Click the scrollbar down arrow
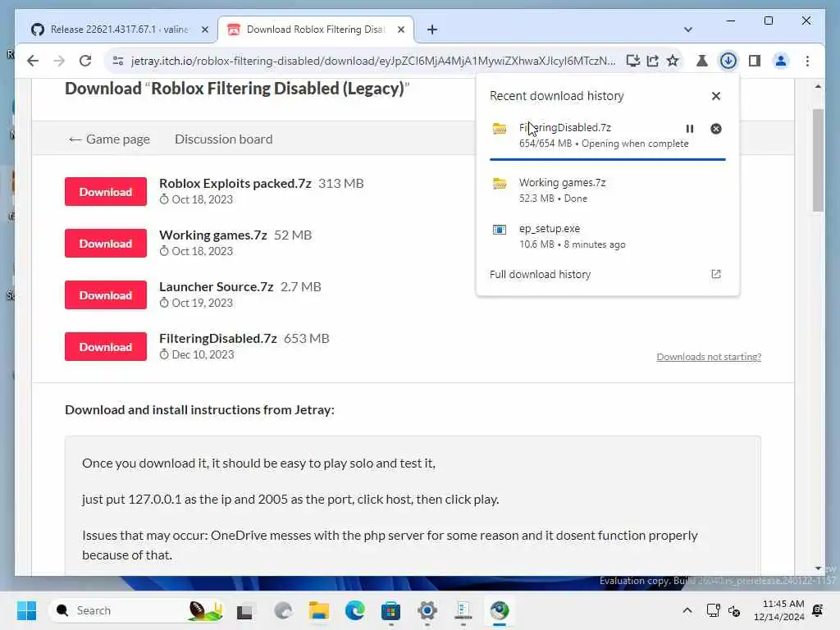840x630 pixels. 818,568
